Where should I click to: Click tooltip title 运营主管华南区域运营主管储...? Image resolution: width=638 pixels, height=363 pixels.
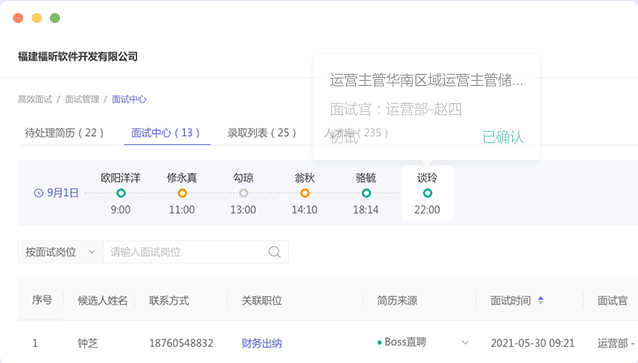[x=426, y=80]
